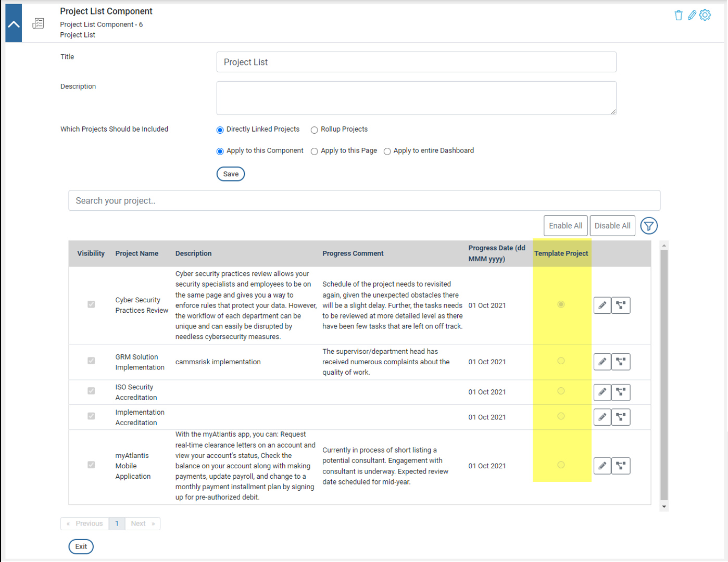Image resolution: width=728 pixels, height=562 pixels.
Task: Click 'cammsrisk implementation' description cell
Action: coord(218,362)
